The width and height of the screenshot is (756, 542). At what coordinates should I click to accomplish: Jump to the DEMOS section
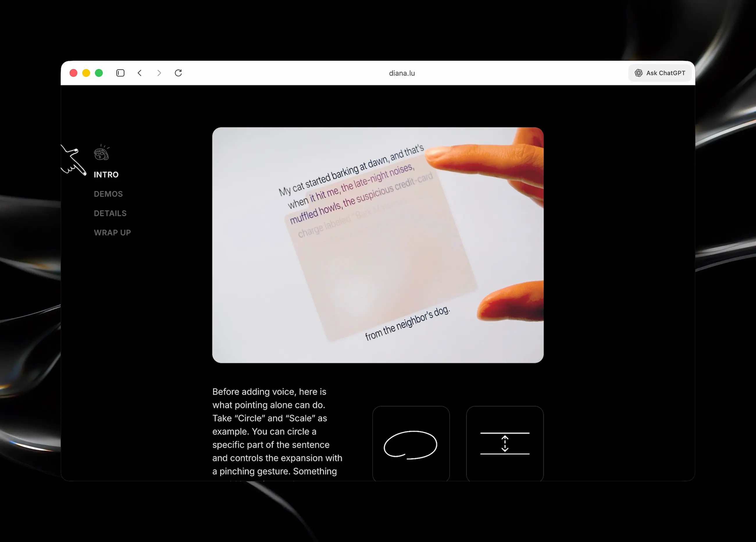108,194
